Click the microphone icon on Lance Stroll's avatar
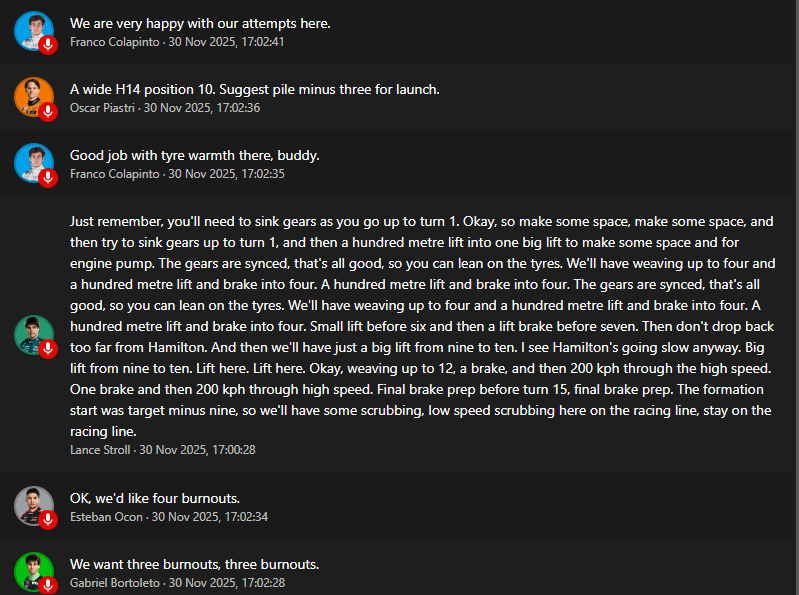 tap(48, 349)
